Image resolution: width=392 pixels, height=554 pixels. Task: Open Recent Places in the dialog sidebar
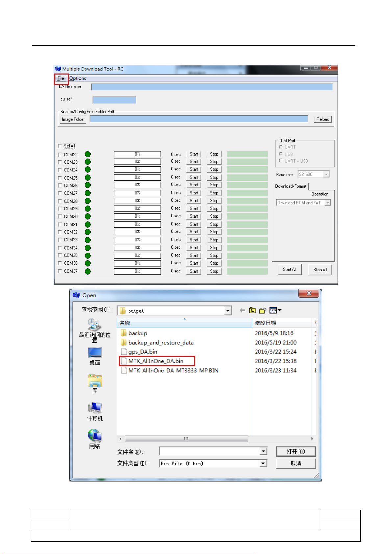tap(95, 331)
